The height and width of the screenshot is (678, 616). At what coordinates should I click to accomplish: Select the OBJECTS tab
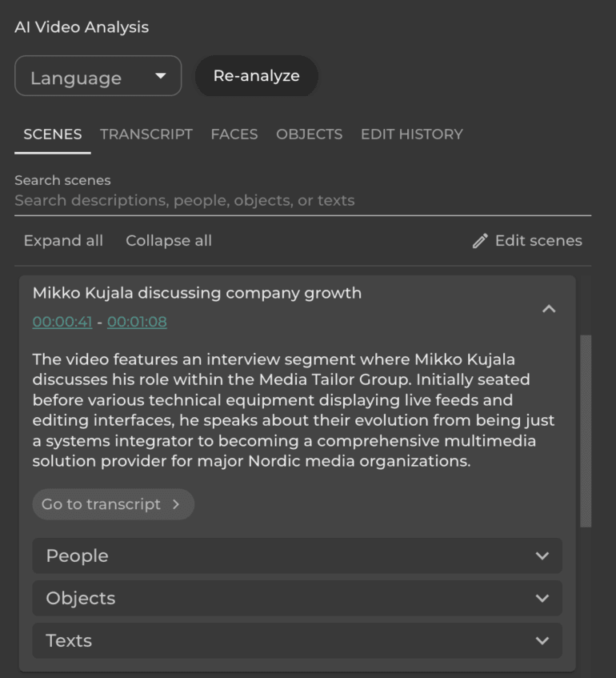[309, 134]
